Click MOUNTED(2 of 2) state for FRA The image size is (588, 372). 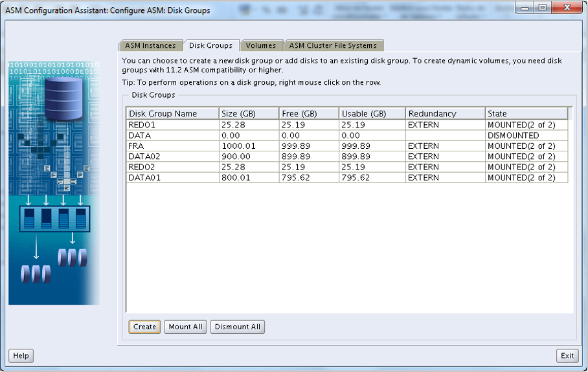click(x=526, y=146)
